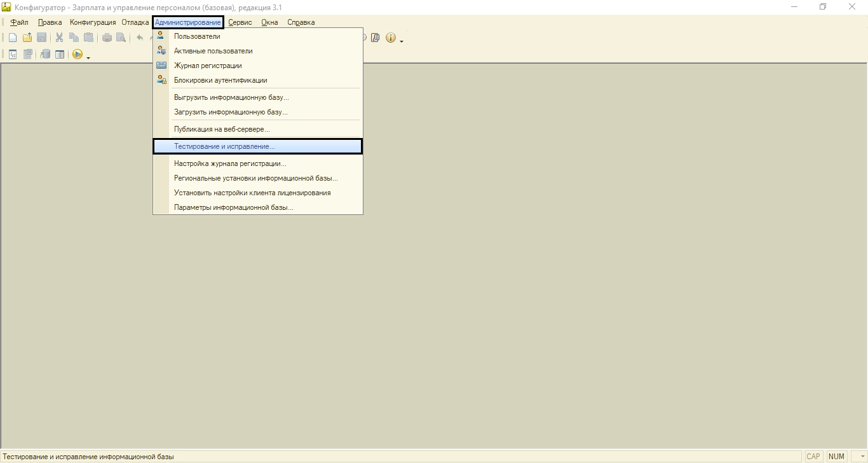
Task: Open the Файл menu
Action: pos(20,22)
